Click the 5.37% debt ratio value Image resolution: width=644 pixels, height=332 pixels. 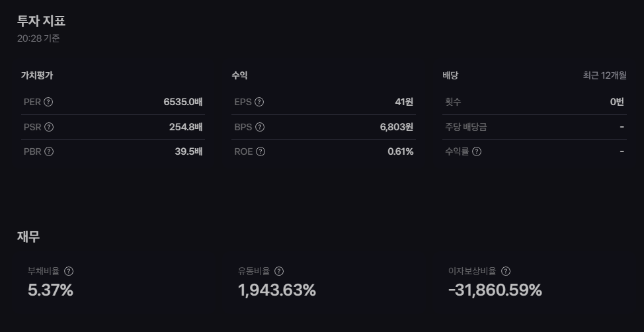click(50, 290)
